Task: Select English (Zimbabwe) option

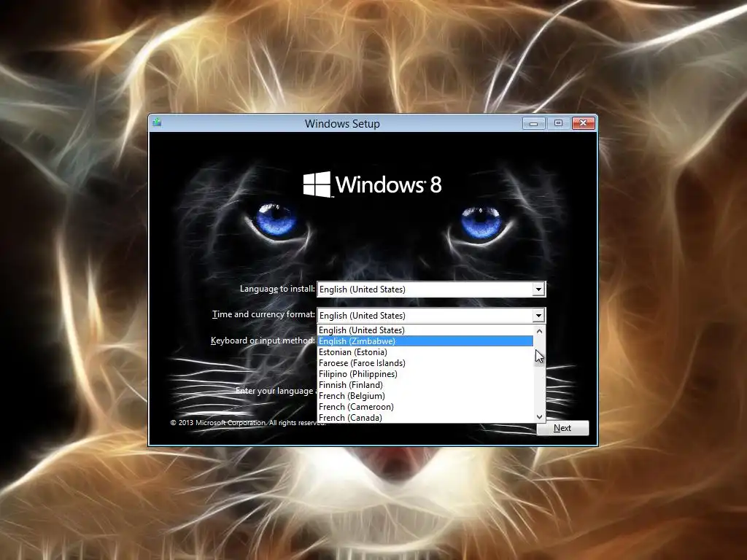Action: pyautogui.click(x=425, y=341)
